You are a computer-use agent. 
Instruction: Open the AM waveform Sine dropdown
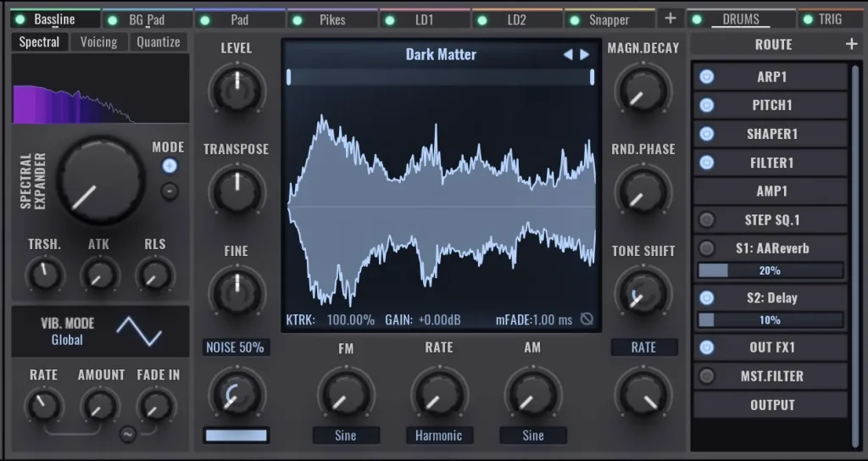[x=532, y=436]
